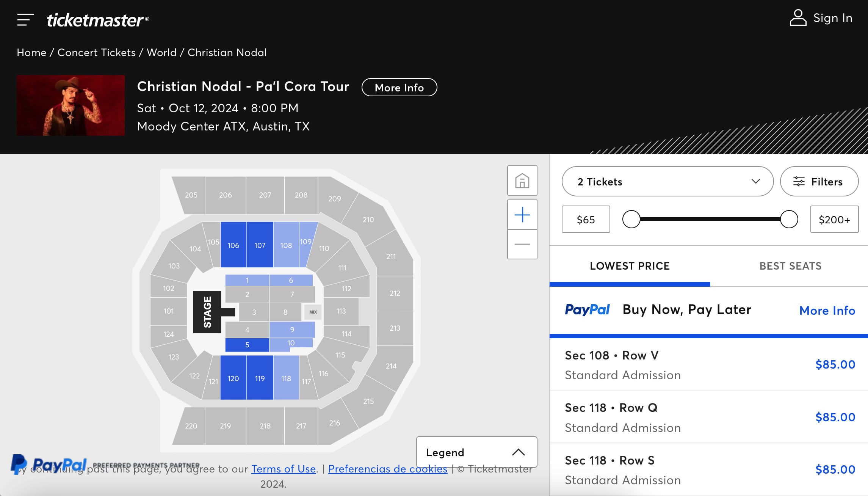
Task: Grab the minimum price slider handle
Action: [631, 219]
